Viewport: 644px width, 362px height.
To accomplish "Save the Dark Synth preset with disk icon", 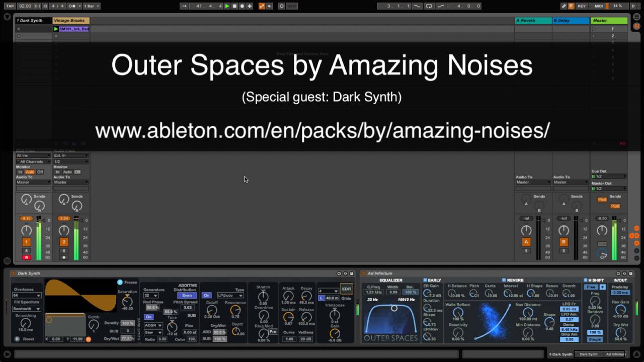I will (x=352, y=274).
